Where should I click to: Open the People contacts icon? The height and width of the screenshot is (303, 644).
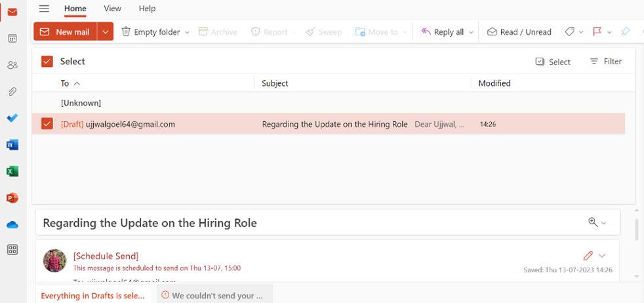(x=12, y=65)
